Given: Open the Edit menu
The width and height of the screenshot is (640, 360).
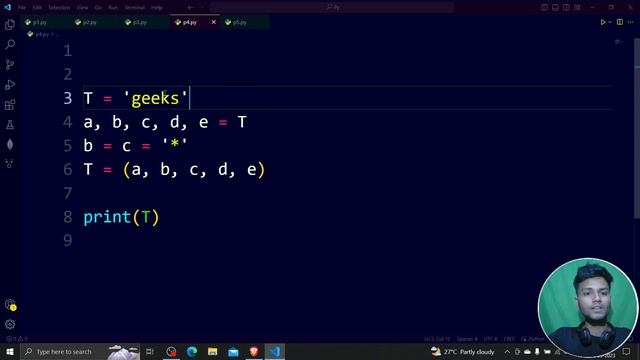Looking at the screenshot, I should (x=37, y=7).
